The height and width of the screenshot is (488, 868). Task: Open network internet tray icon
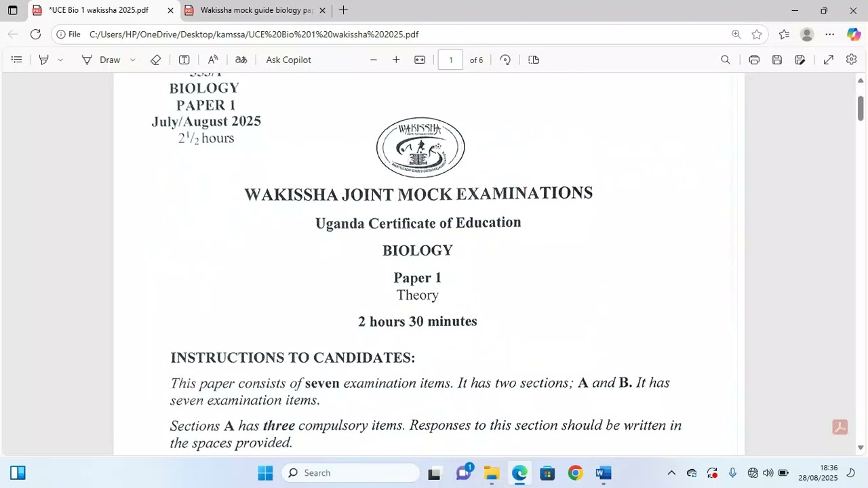tap(753, 473)
